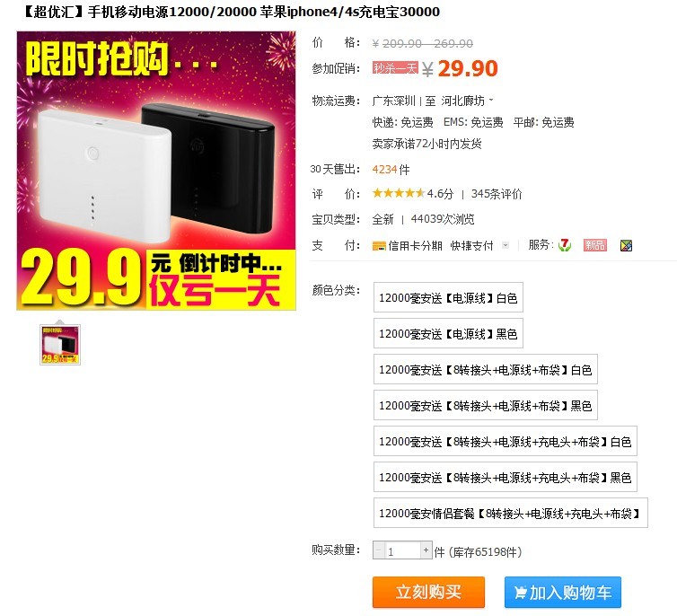Click the star rating icons
The height and width of the screenshot is (616, 677).
point(399,193)
